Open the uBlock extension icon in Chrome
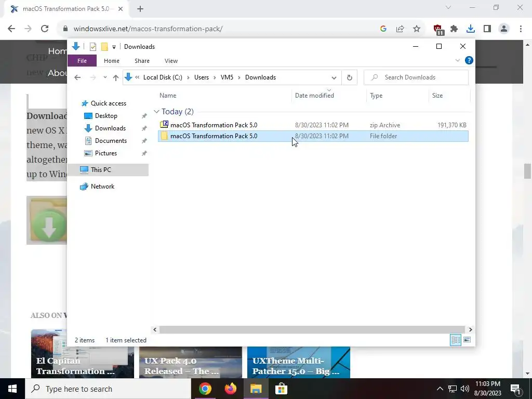 tap(438, 30)
